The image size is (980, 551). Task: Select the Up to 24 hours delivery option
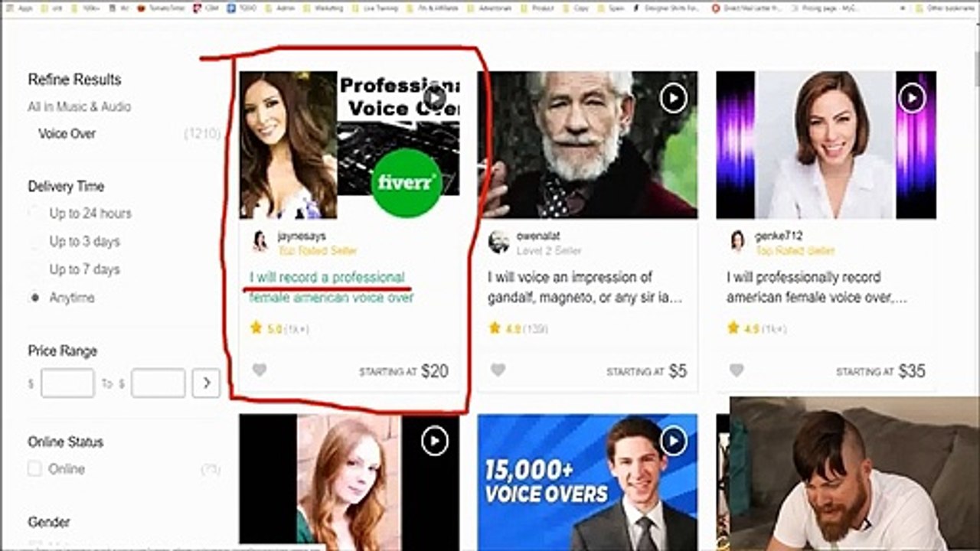(x=80, y=214)
